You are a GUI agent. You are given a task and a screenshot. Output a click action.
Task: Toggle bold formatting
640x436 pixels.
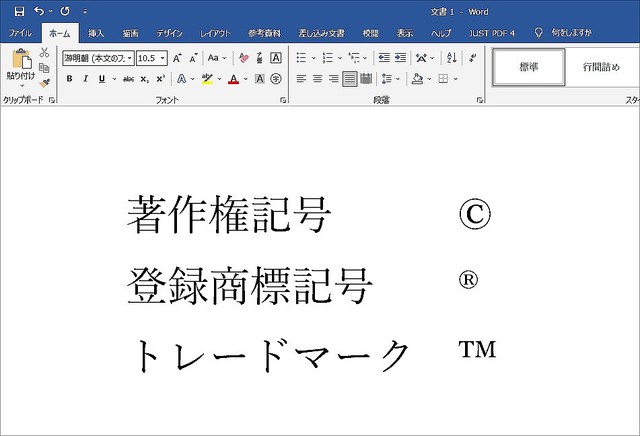[69, 79]
